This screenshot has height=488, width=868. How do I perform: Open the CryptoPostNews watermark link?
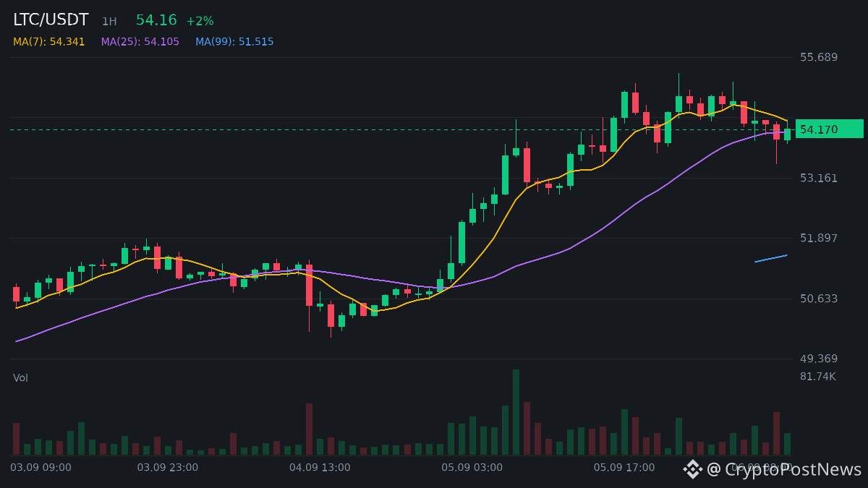[774, 469]
